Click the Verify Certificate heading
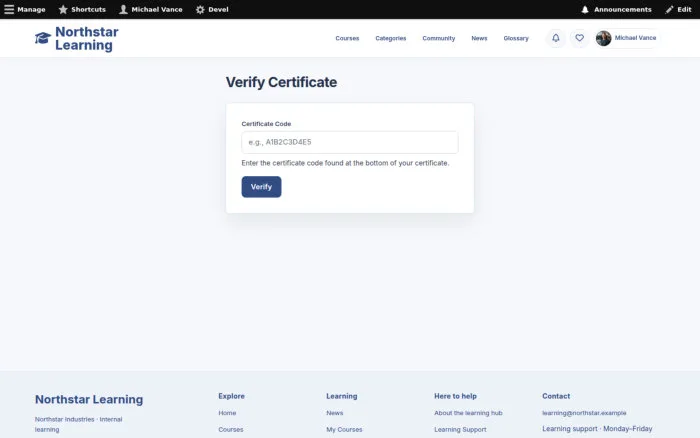The width and height of the screenshot is (700, 438). [281, 82]
